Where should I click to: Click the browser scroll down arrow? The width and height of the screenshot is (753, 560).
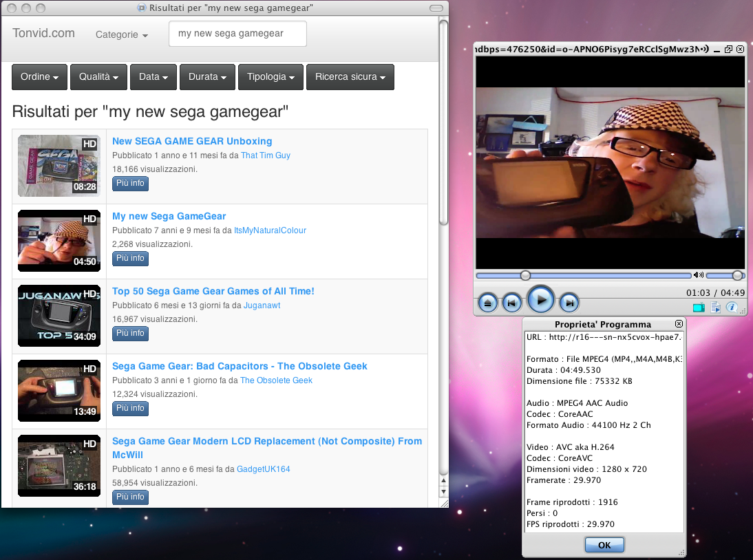(x=444, y=491)
